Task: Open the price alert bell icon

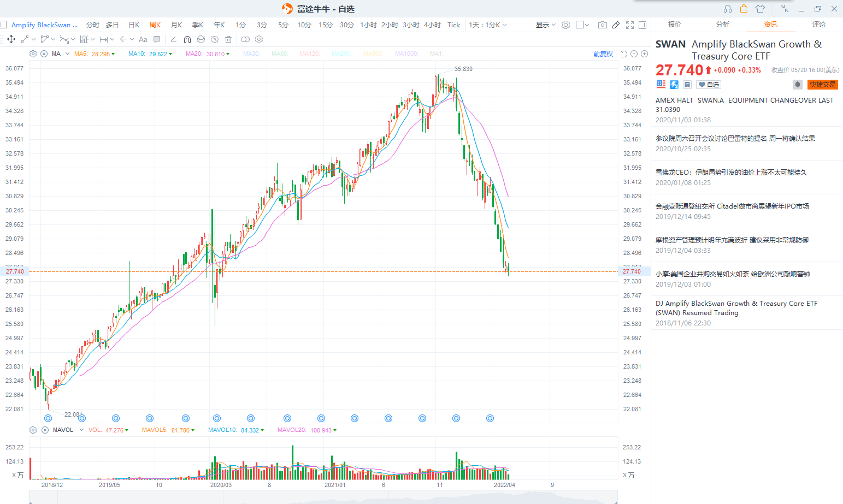Action: pos(798,85)
